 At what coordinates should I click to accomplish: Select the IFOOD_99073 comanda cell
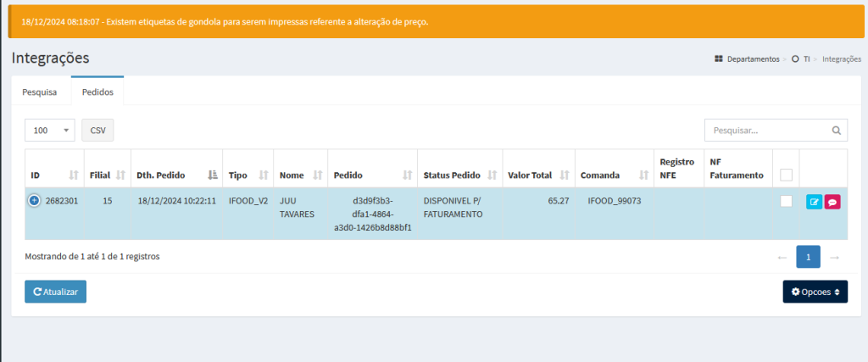coord(615,214)
